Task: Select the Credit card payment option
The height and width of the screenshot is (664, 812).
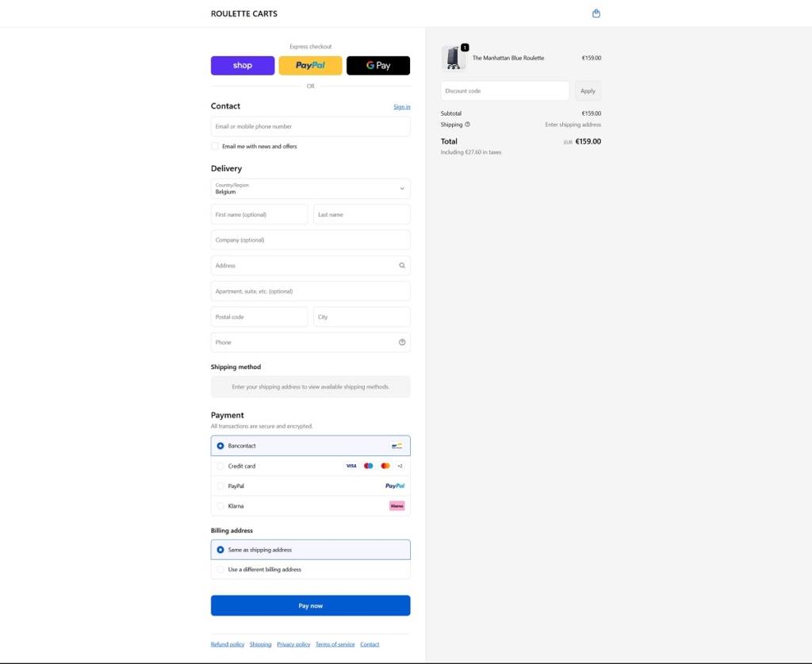Action: (220, 466)
